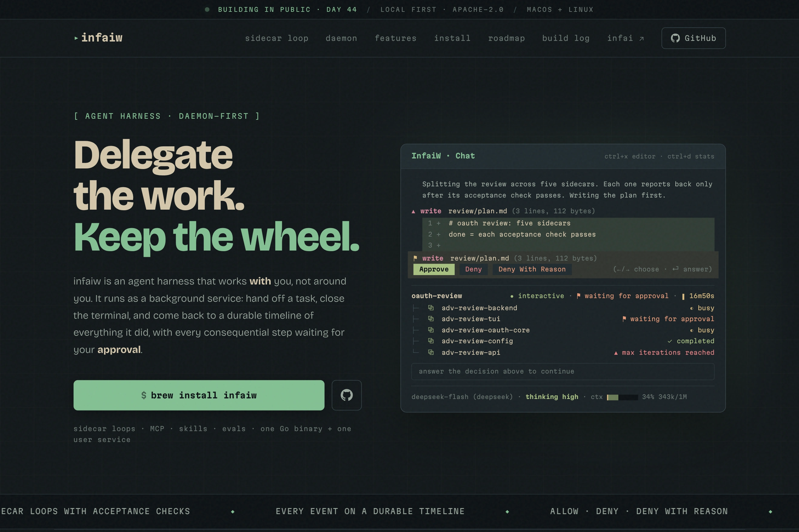
Task: Click 'ALLOW · DENY · DENY WITH REASON' ticker text
Action: [x=639, y=511]
